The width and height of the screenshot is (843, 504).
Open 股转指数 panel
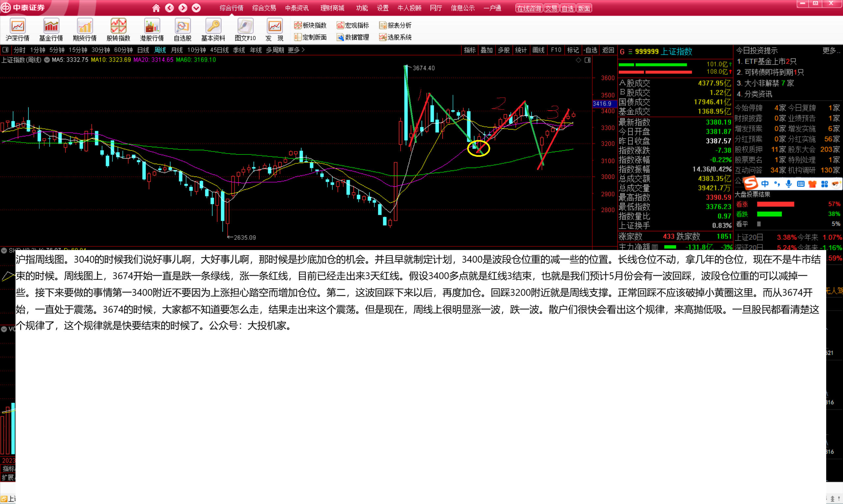coord(118,30)
